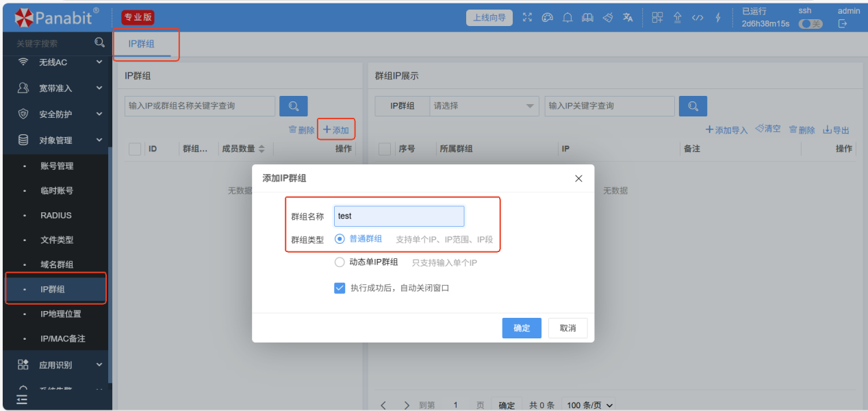Open the manual book icon in header
The width and height of the screenshot is (868, 411).
tap(587, 18)
